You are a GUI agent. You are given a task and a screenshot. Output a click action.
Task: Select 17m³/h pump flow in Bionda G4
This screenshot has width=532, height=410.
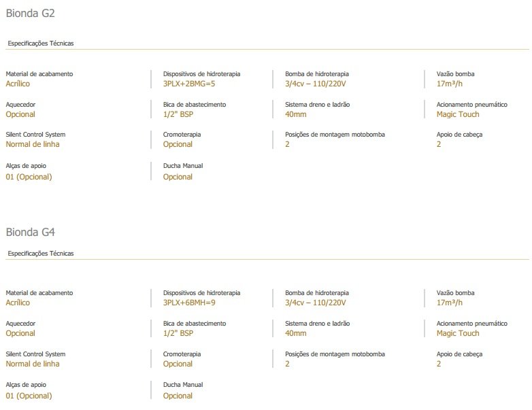(449, 303)
